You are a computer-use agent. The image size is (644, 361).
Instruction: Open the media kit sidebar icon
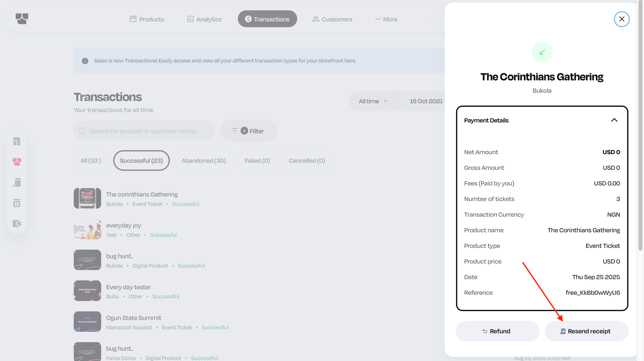tap(17, 182)
